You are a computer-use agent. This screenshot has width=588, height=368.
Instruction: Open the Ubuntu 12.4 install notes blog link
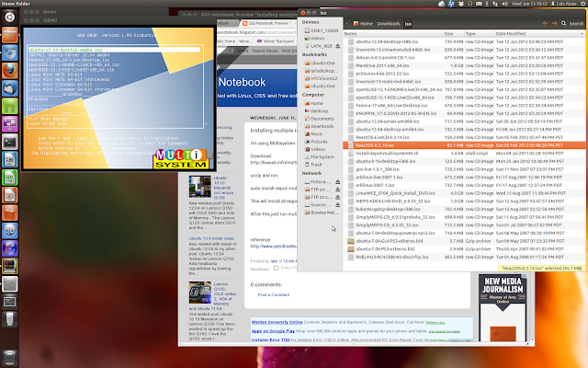point(211,238)
